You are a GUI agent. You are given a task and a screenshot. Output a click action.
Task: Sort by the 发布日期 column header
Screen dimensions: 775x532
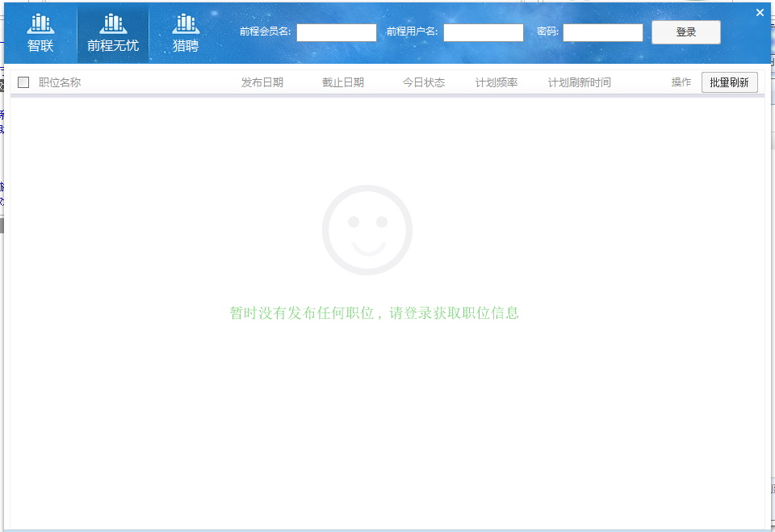tap(262, 82)
